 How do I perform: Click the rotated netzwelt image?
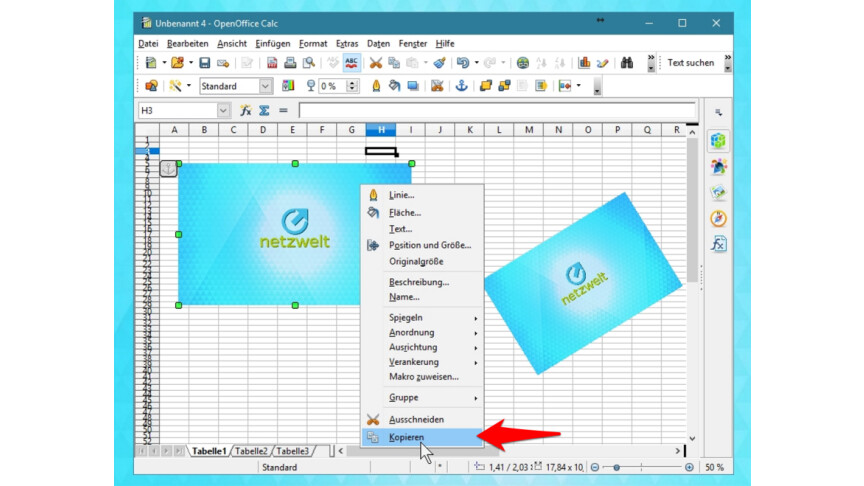click(584, 284)
